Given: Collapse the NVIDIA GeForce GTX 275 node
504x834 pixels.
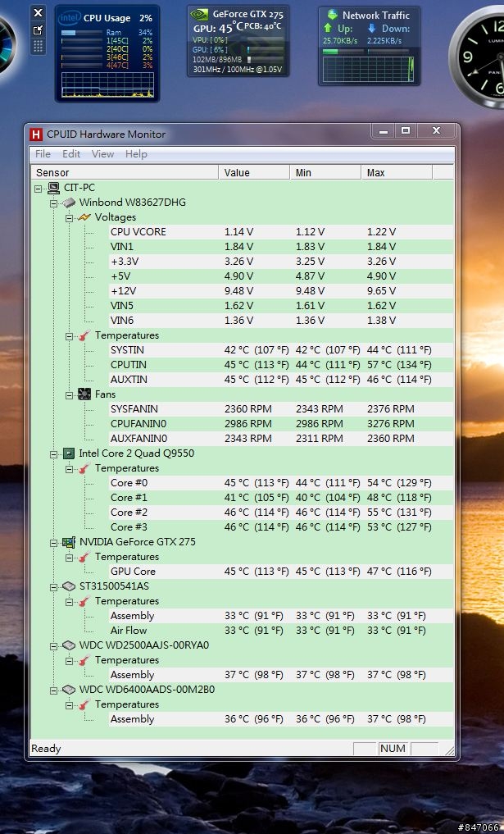Looking at the screenshot, I should (53, 543).
